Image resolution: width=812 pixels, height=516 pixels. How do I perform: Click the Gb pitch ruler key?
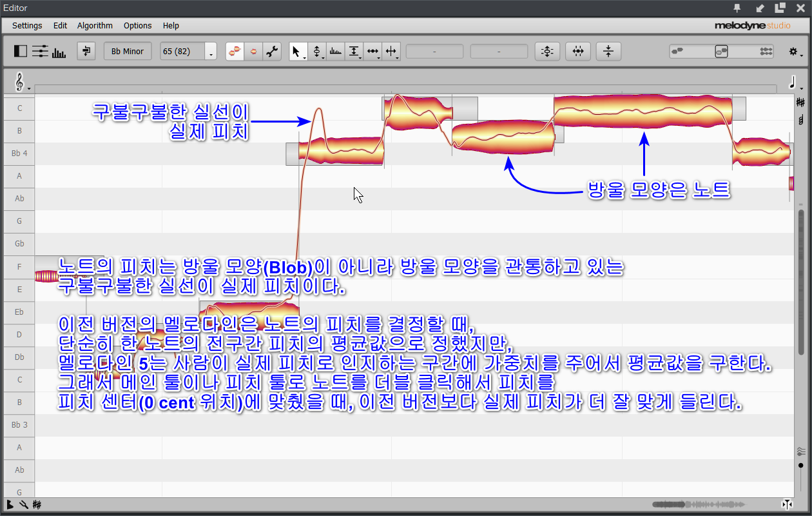coord(19,244)
